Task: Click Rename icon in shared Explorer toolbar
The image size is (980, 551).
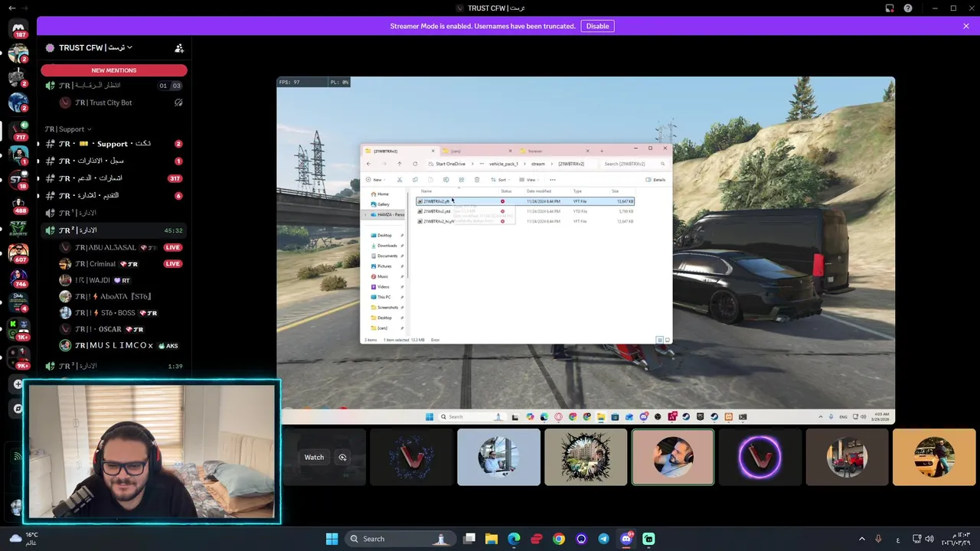Action: (446, 180)
